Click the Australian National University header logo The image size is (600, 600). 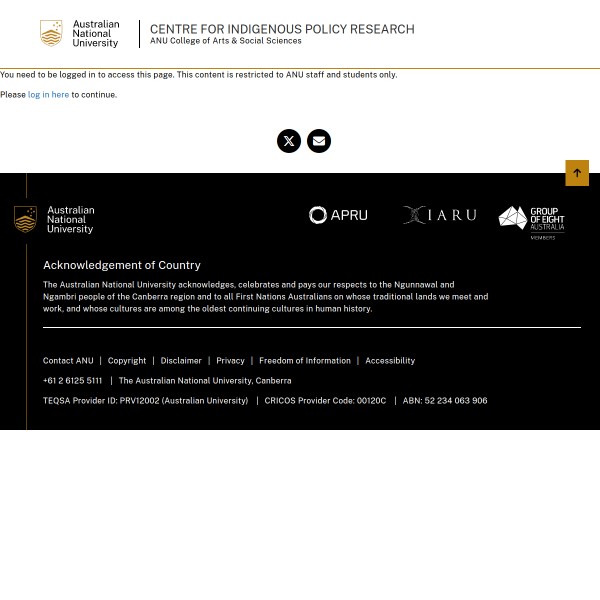pos(80,34)
